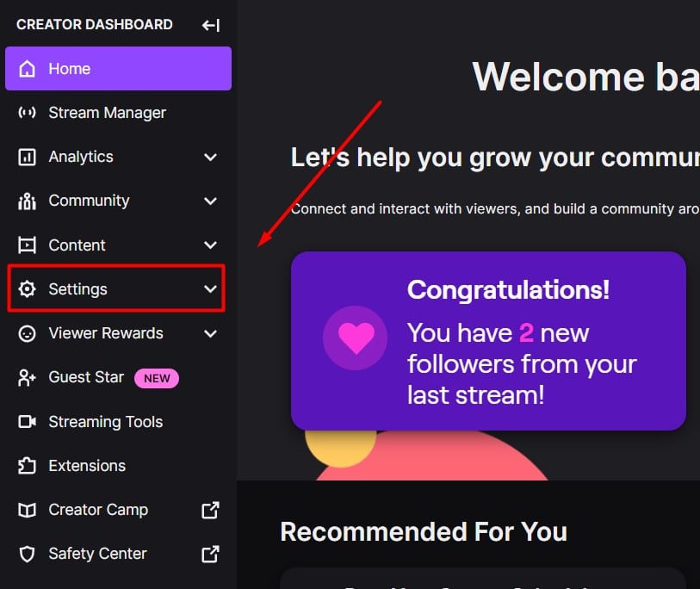Click the Settings gear icon
This screenshot has height=589, width=700.
(x=27, y=288)
